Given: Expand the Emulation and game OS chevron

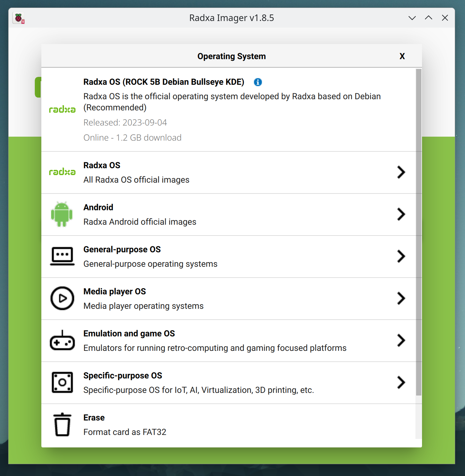Looking at the screenshot, I should 401,340.
